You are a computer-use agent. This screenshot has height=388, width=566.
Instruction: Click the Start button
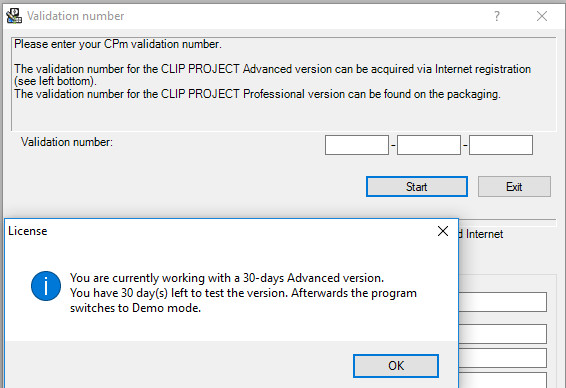(x=417, y=187)
